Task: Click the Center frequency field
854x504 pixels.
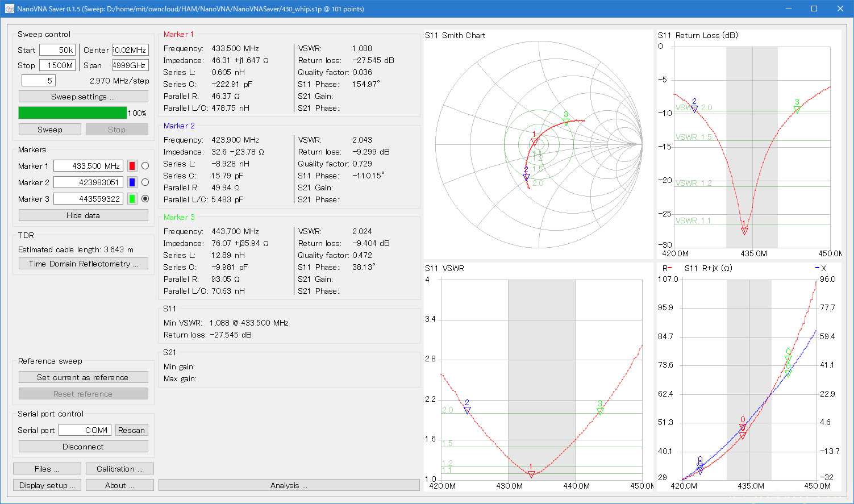Action: pyautogui.click(x=131, y=50)
